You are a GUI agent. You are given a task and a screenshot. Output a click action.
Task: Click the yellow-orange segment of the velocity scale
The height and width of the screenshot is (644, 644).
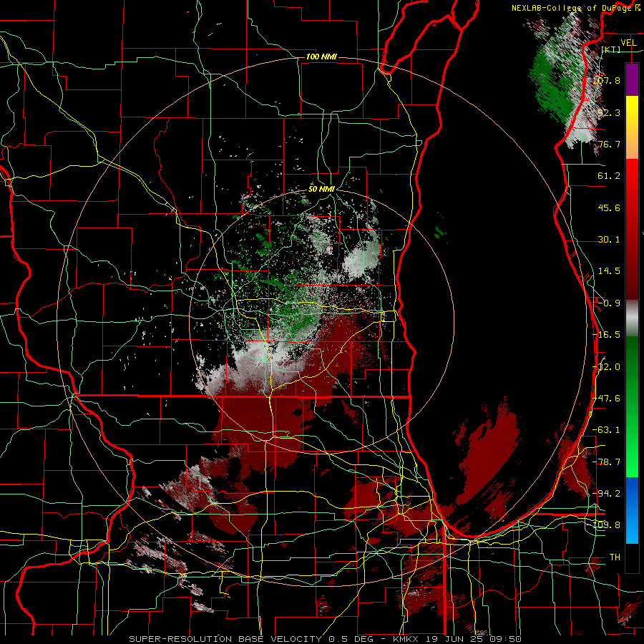[x=632, y=127]
